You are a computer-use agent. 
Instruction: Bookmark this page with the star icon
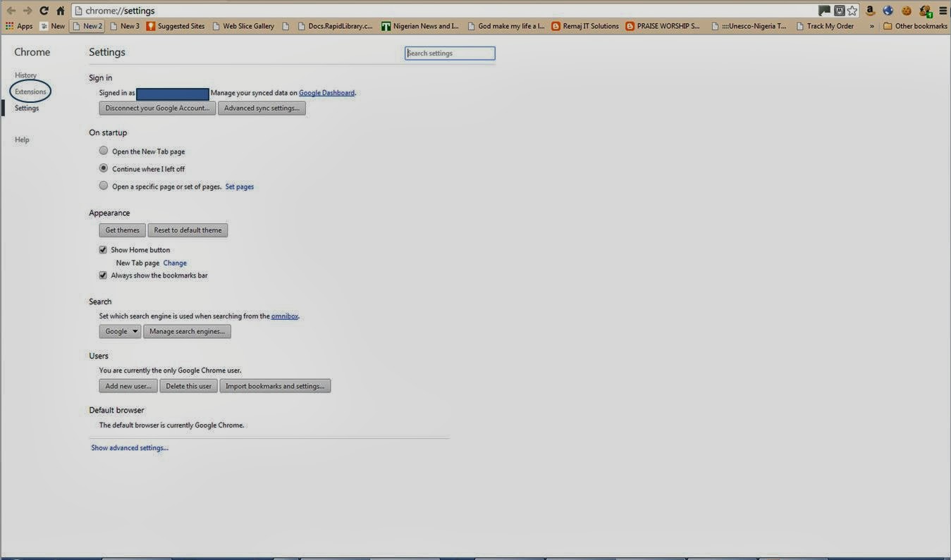(852, 11)
